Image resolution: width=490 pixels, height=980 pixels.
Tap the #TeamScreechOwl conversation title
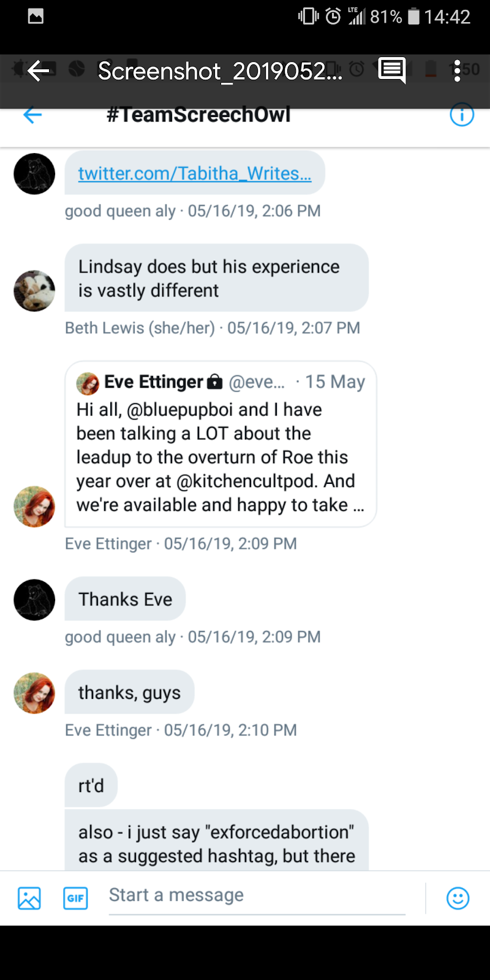tap(198, 115)
